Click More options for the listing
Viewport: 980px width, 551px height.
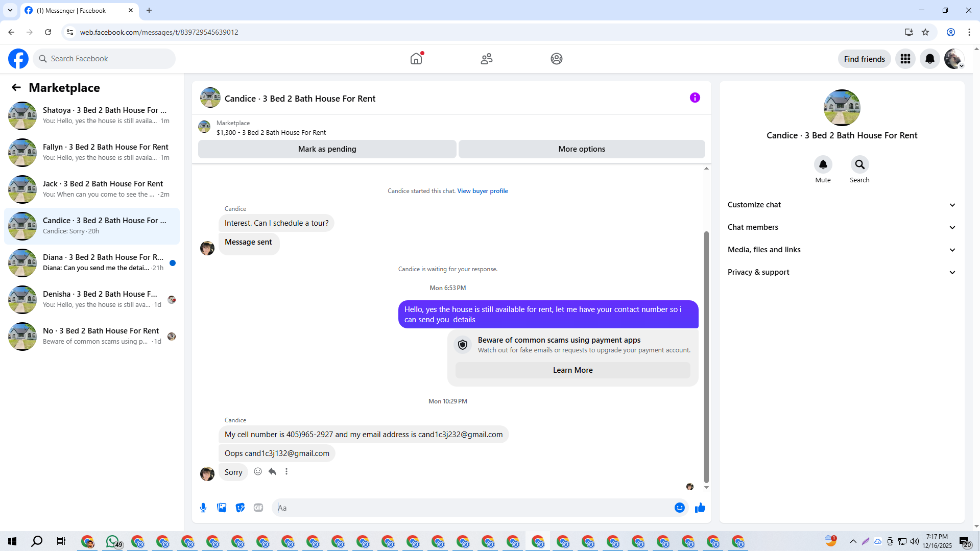[x=582, y=149]
